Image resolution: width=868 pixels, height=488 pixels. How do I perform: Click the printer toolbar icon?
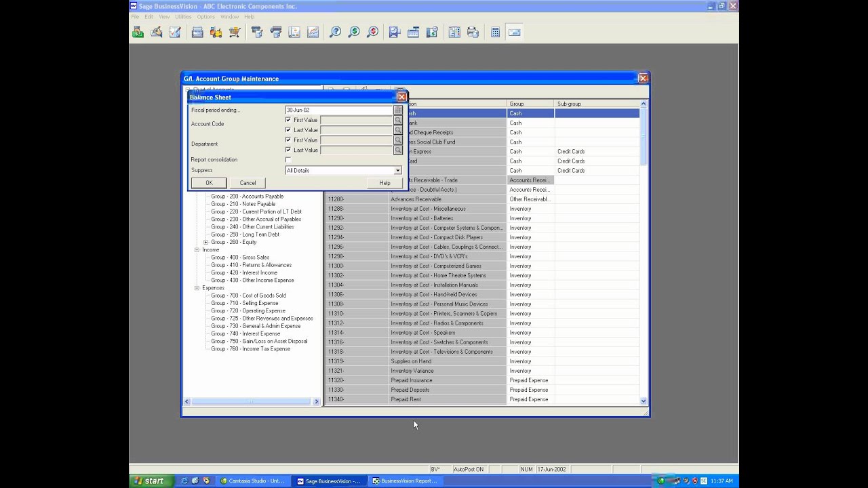(x=473, y=32)
